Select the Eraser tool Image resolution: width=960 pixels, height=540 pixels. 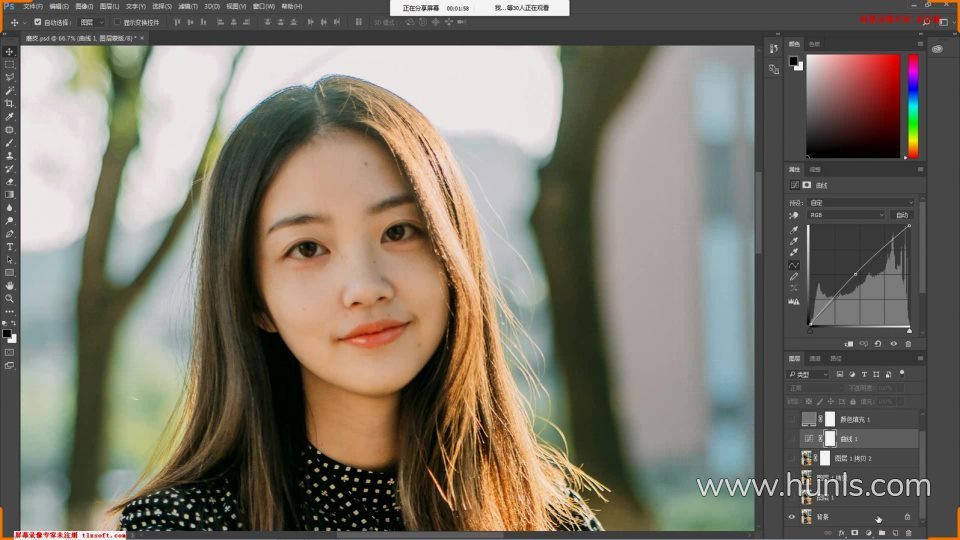pos(9,182)
